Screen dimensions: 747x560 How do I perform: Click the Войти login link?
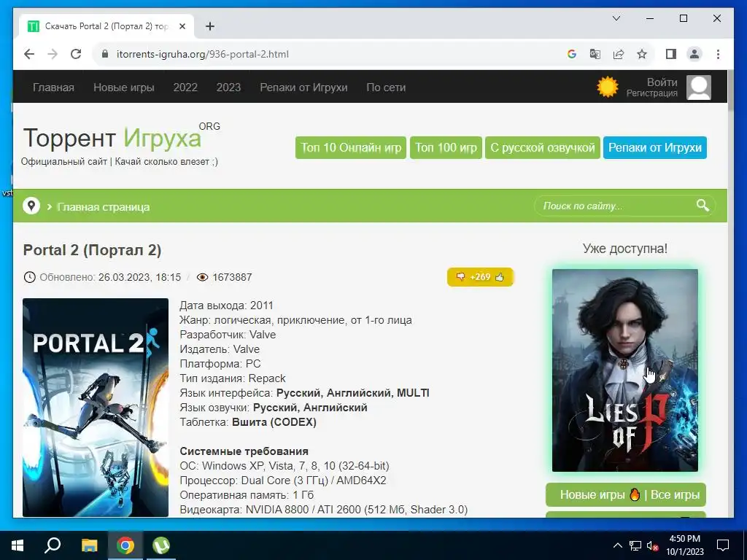662,82
